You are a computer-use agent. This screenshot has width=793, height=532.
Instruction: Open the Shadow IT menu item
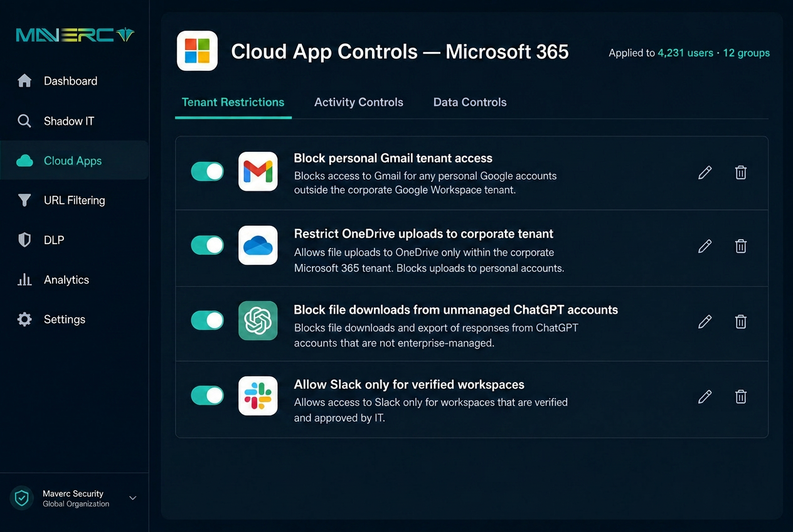(74, 121)
